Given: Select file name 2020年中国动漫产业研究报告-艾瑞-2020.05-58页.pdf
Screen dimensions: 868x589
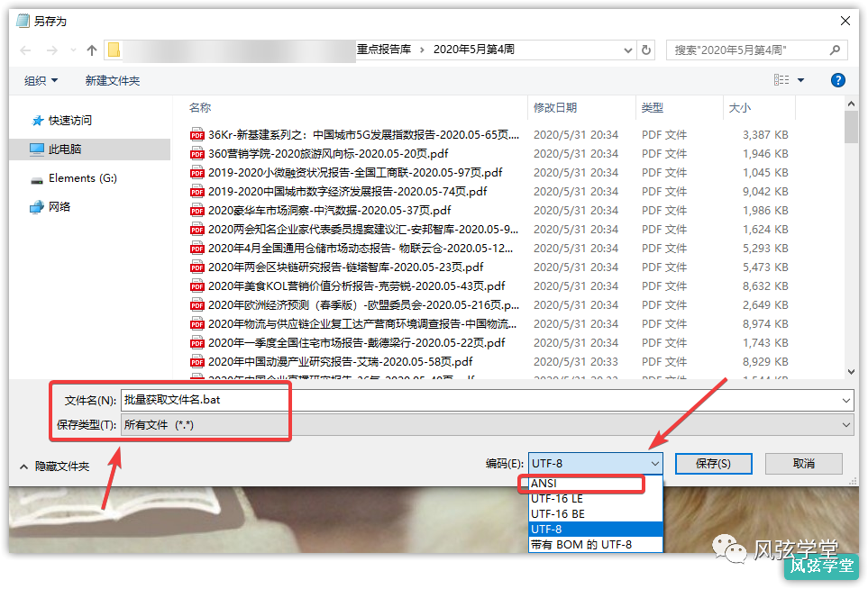Looking at the screenshot, I should 341,362.
